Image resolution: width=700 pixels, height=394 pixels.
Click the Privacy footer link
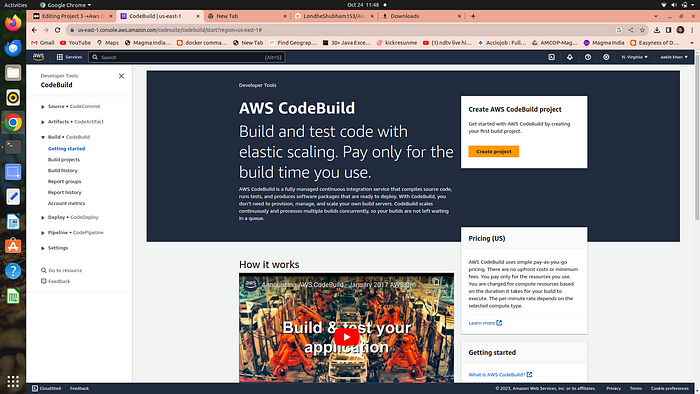click(x=613, y=388)
